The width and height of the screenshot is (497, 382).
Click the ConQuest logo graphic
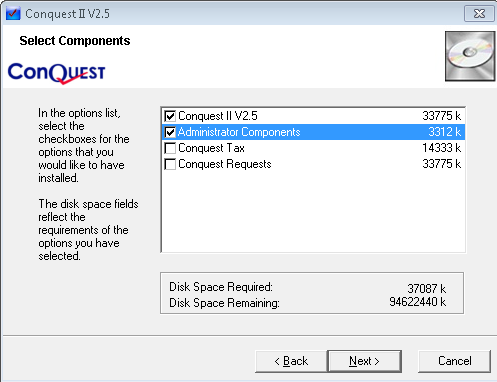(56, 73)
